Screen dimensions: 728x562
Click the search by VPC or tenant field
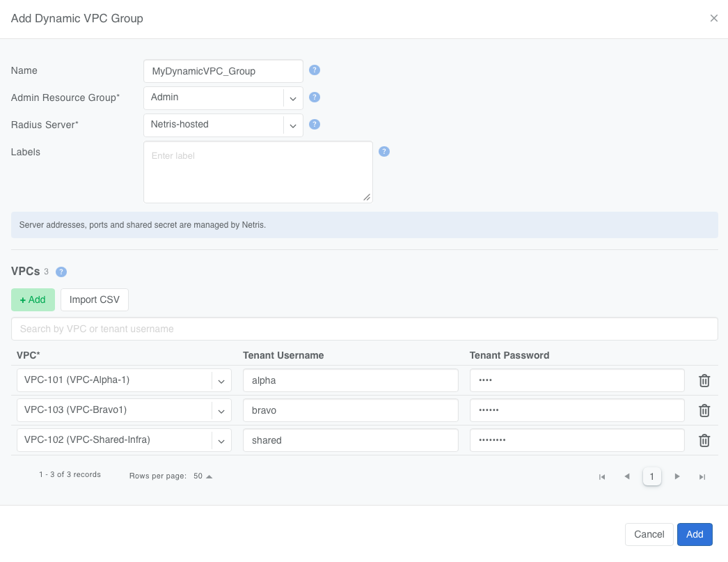pos(365,329)
